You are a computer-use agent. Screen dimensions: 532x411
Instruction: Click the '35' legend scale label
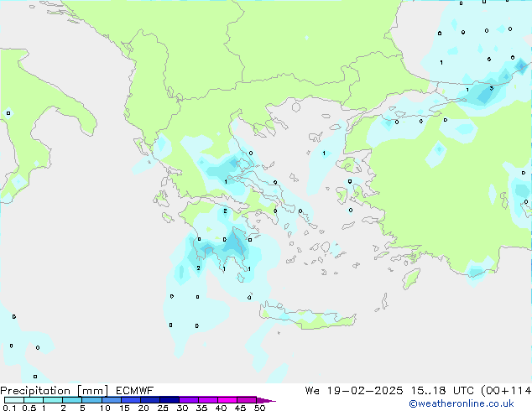[201, 408]
